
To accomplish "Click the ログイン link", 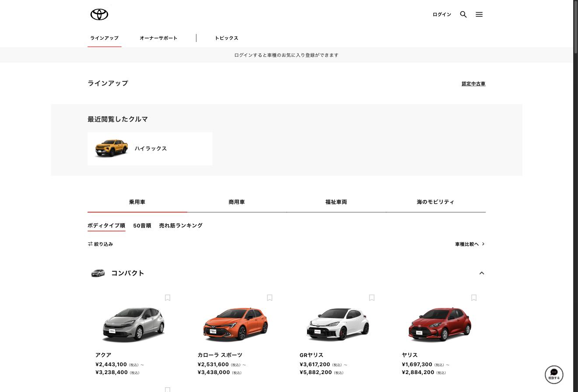I will coord(442,14).
